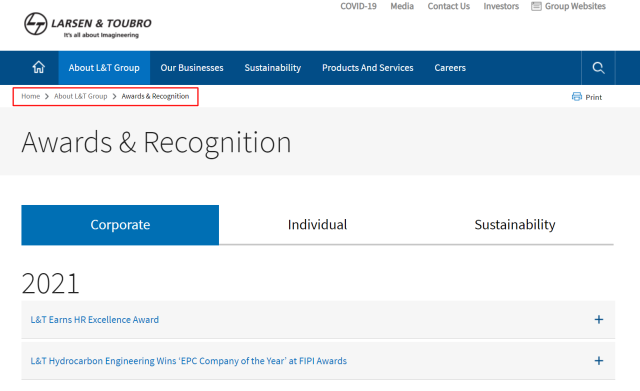
Task: Open the search magnifier icon
Action: tap(598, 68)
